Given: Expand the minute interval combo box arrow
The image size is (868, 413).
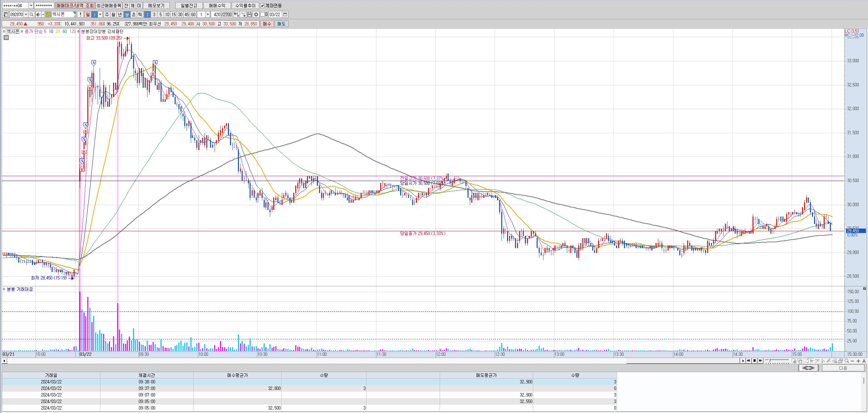Looking at the screenshot, I should point(208,14).
